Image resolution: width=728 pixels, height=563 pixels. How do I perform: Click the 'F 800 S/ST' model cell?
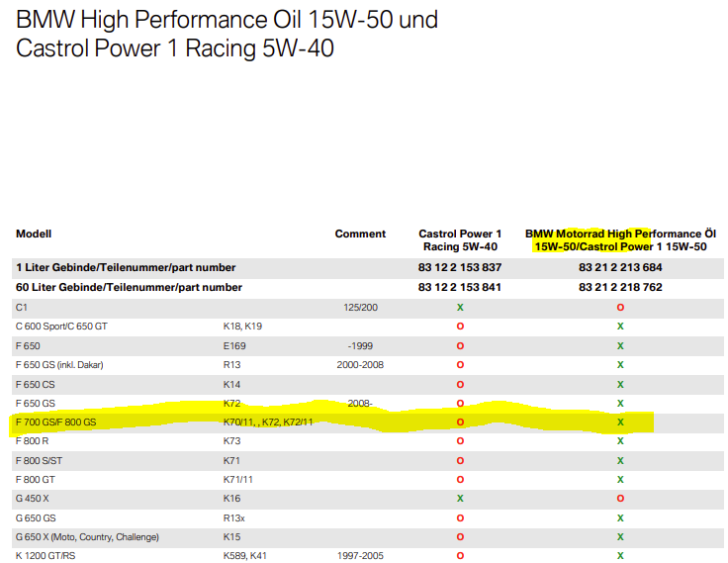pos(39,460)
